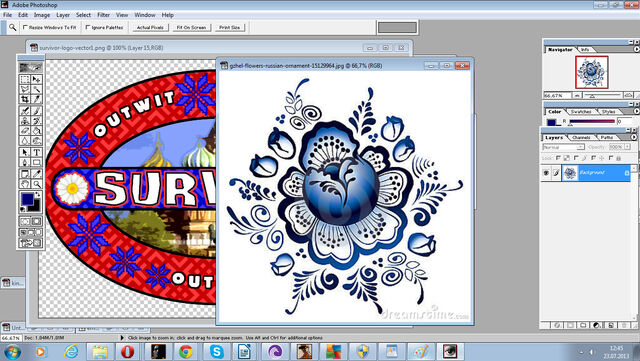The image size is (640, 361).
Task: Select the Lasso tool
Action: [25, 89]
